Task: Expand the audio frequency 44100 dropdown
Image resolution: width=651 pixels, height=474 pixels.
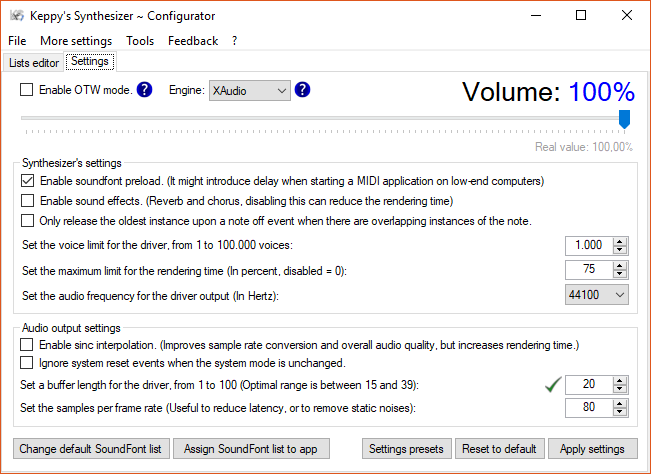Action: [x=596, y=294]
